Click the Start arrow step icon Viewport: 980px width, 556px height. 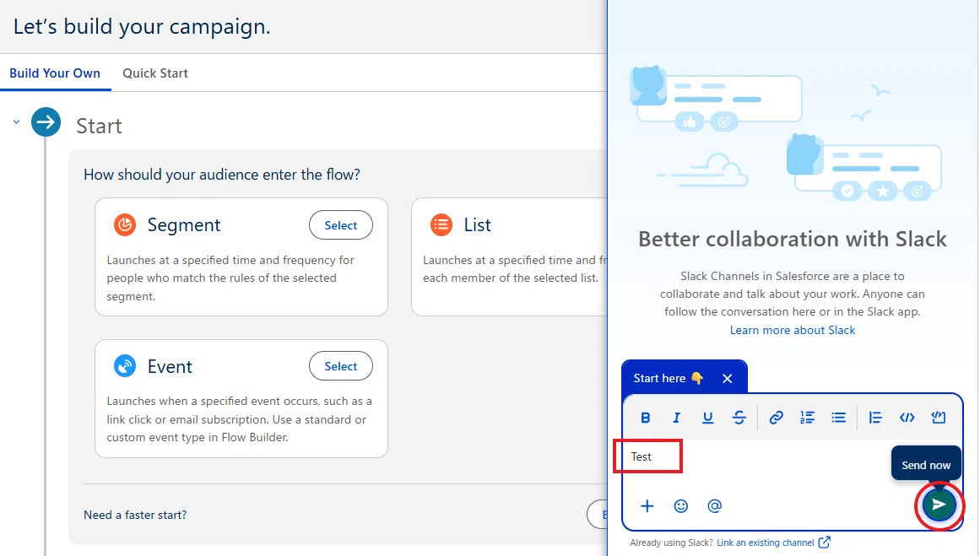(x=46, y=122)
